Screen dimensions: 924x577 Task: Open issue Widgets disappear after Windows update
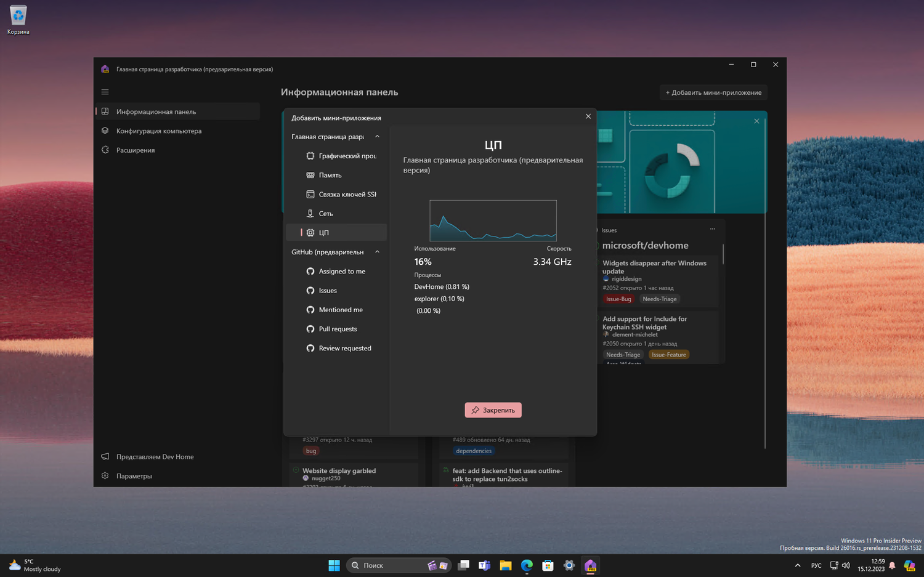(x=654, y=267)
